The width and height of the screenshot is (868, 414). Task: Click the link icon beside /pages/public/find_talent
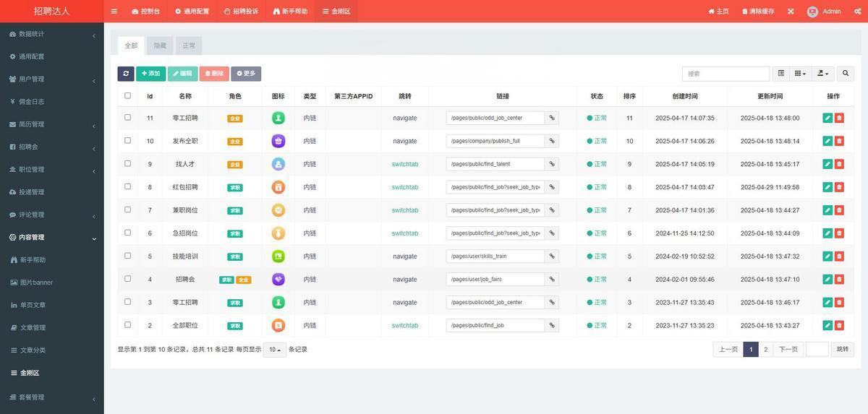pyautogui.click(x=552, y=164)
